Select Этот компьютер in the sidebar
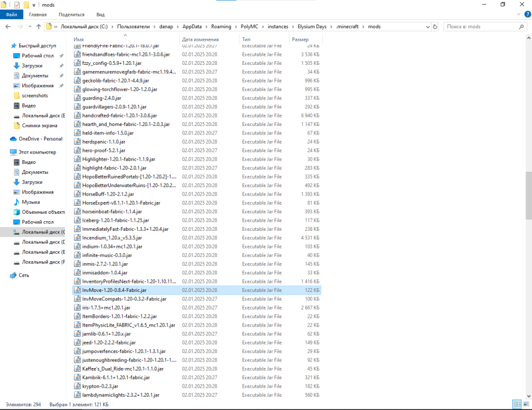 coord(33,152)
